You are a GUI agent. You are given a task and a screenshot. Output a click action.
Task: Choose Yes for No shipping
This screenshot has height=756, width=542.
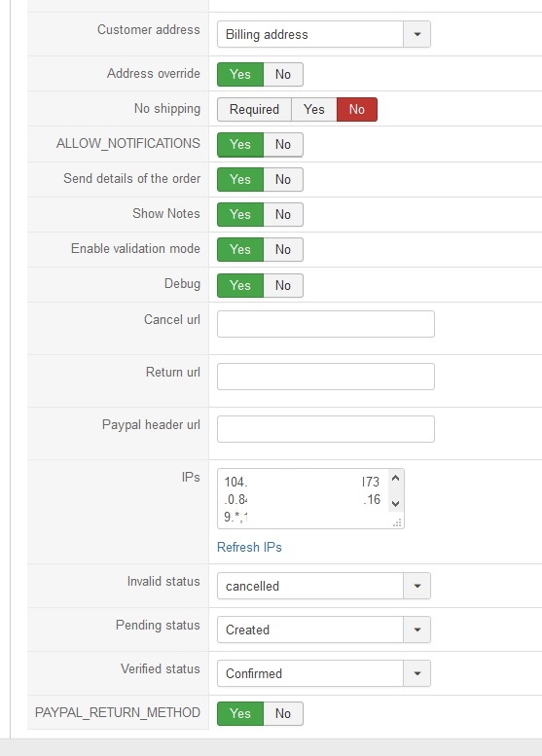pyautogui.click(x=314, y=109)
